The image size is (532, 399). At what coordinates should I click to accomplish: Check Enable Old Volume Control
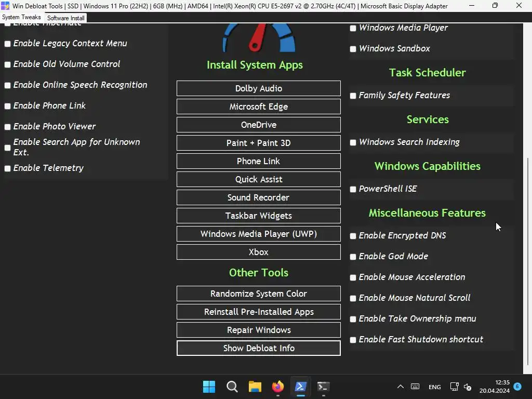[7, 64]
